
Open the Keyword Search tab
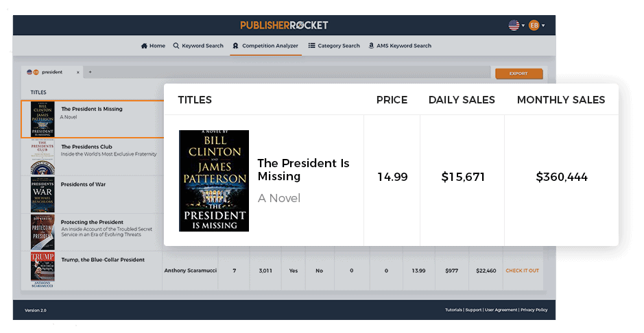click(198, 45)
